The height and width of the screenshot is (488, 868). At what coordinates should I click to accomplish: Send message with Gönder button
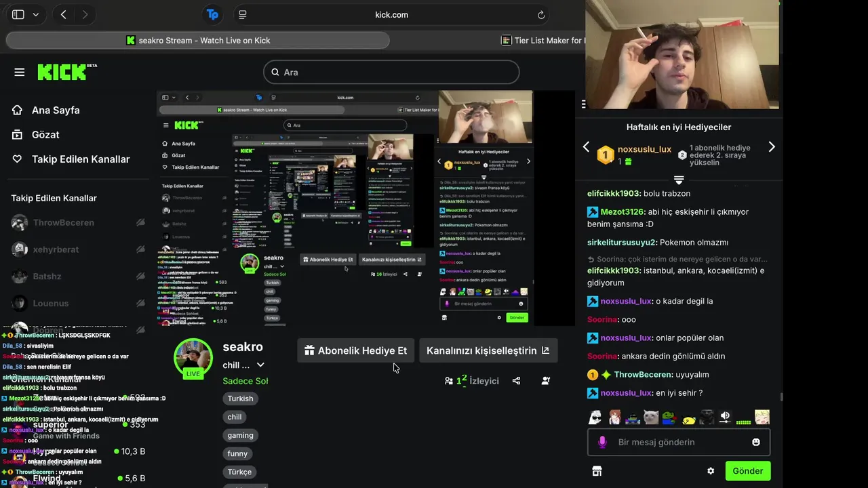tap(748, 471)
